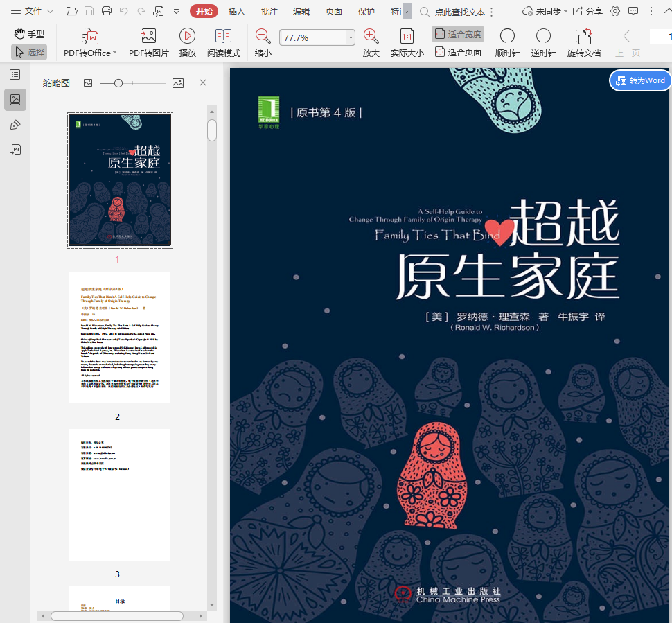Enable 阅读模式 reading mode
Screen dimensions: 672x623
(223, 42)
